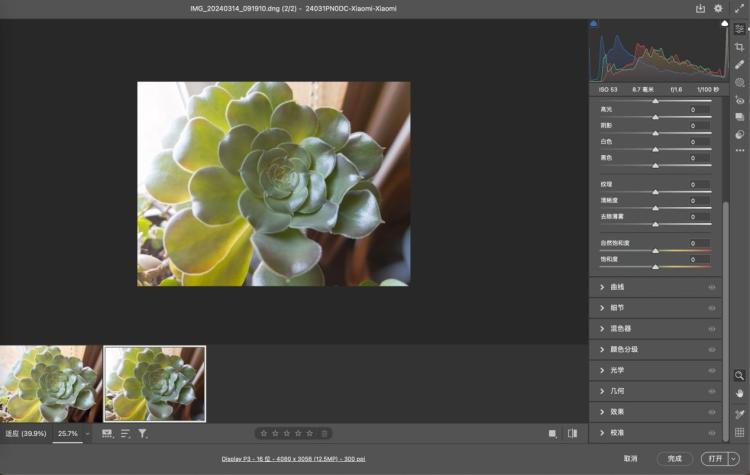
Task: Select the first filmstrip thumbnail
Action: [50, 383]
